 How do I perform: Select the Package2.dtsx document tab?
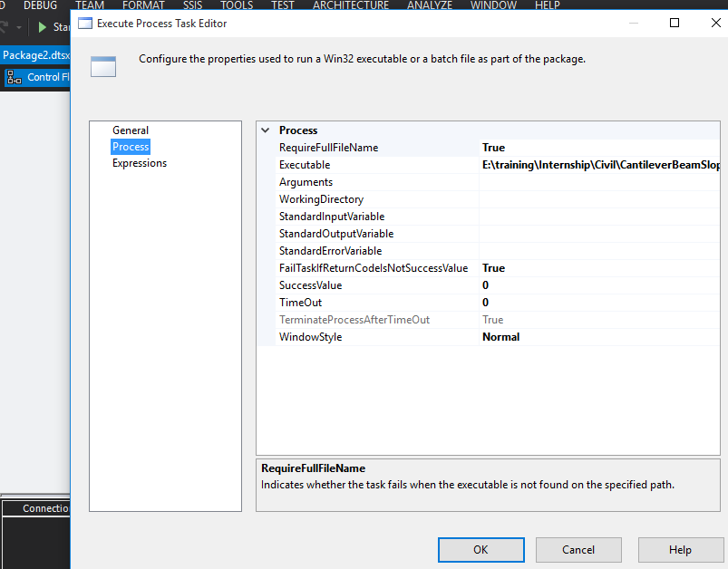click(34, 54)
